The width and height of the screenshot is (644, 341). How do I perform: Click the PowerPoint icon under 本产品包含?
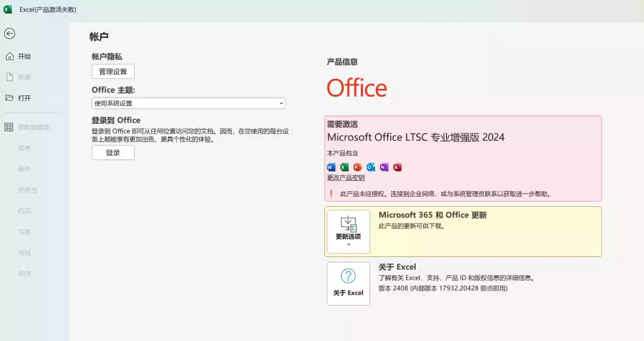point(357,167)
